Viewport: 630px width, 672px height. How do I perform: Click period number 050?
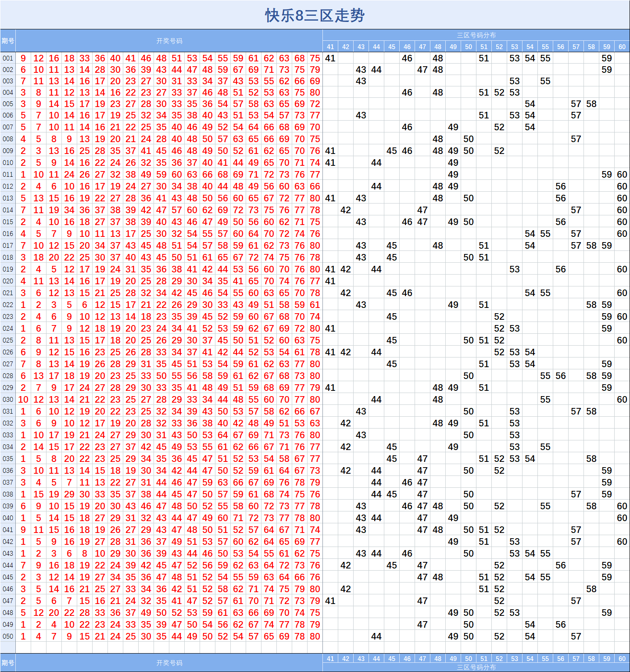8,636
